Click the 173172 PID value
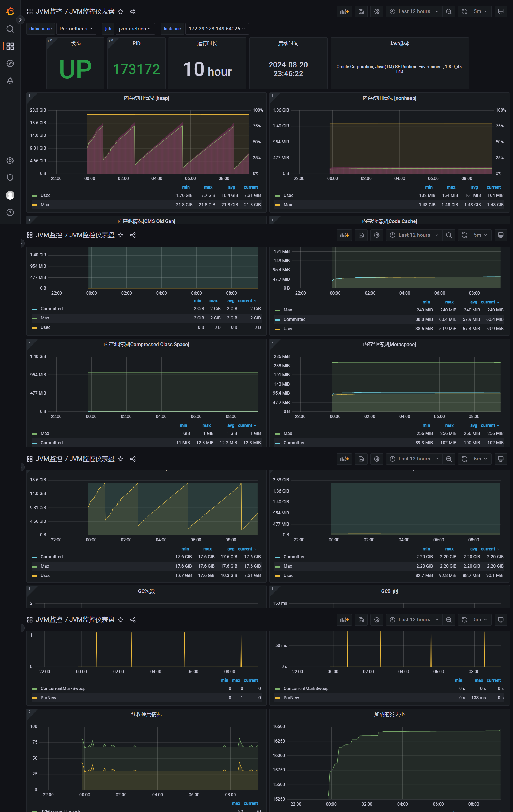Image resolution: width=513 pixels, height=812 pixels. (136, 69)
